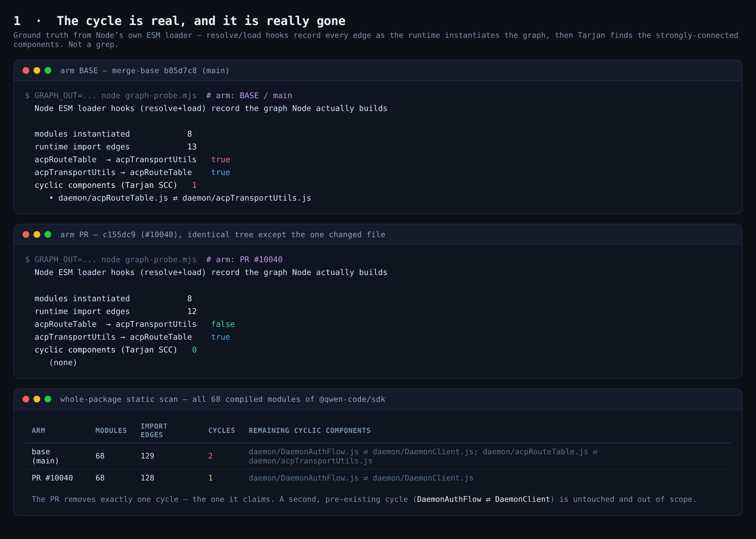The height and width of the screenshot is (539, 756).
Task: Click yellow dot in whole-package scan window
Action: (x=37, y=399)
